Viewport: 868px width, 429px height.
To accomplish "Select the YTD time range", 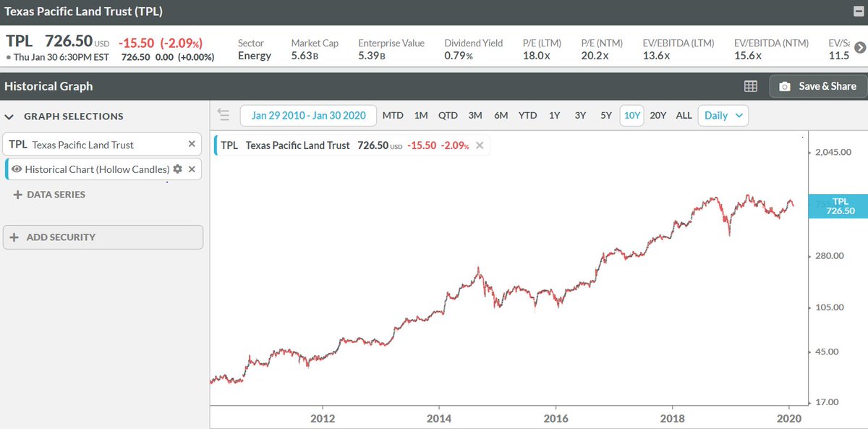I will (x=528, y=115).
